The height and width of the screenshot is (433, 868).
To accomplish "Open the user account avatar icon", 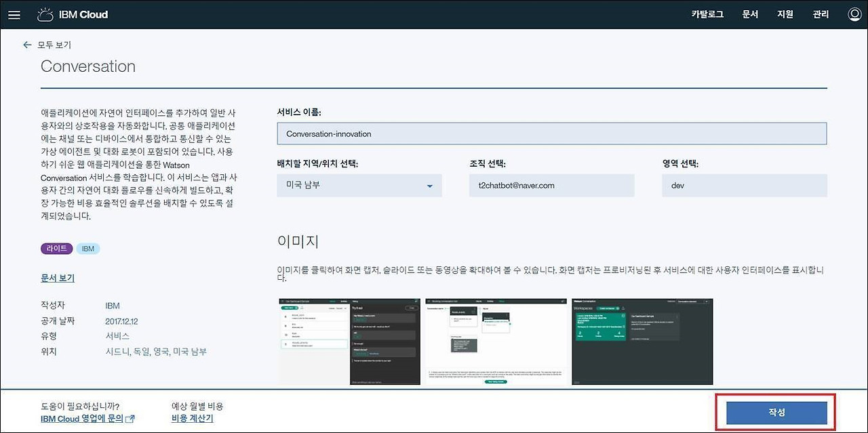I will [x=854, y=14].
